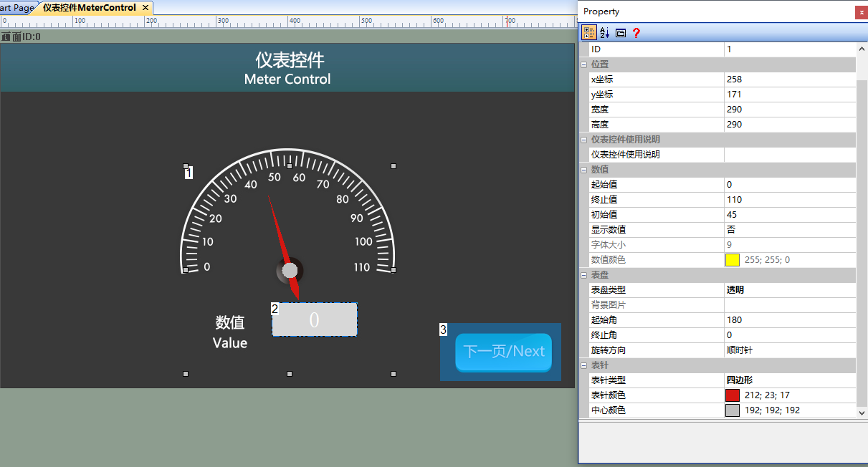Sort properties alphabetically
The width and height of the screenshot is (868, 467).
point(604,33)
